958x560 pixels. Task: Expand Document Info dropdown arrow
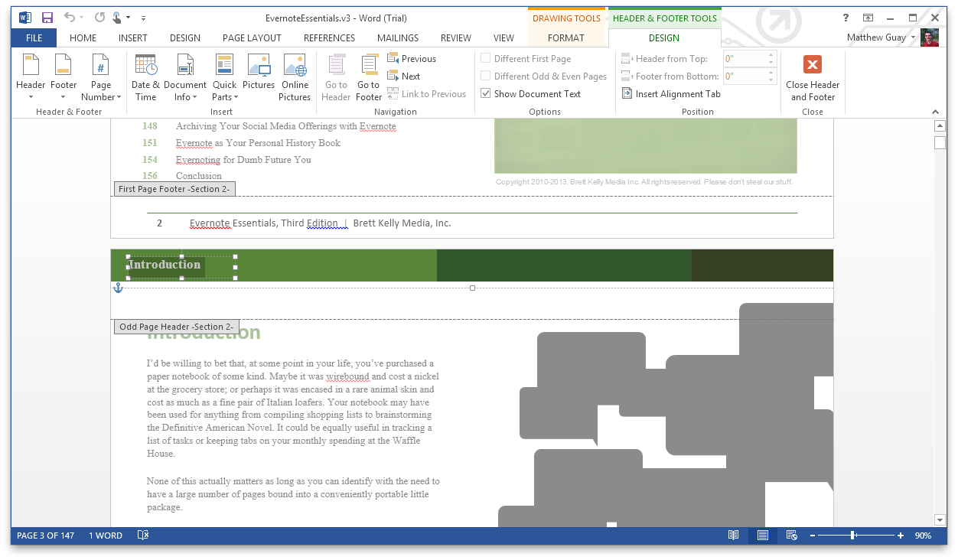(195, 97)
